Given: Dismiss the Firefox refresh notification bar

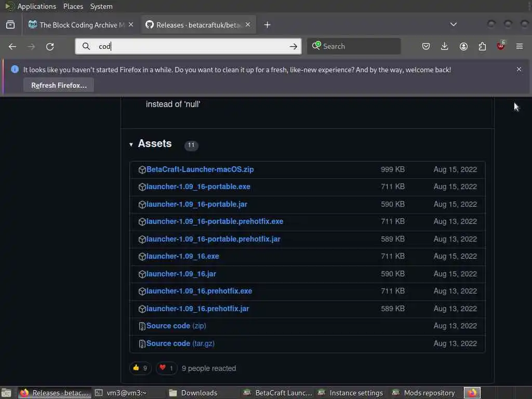Looking at the screenshot, I should [x=519, y=69].
